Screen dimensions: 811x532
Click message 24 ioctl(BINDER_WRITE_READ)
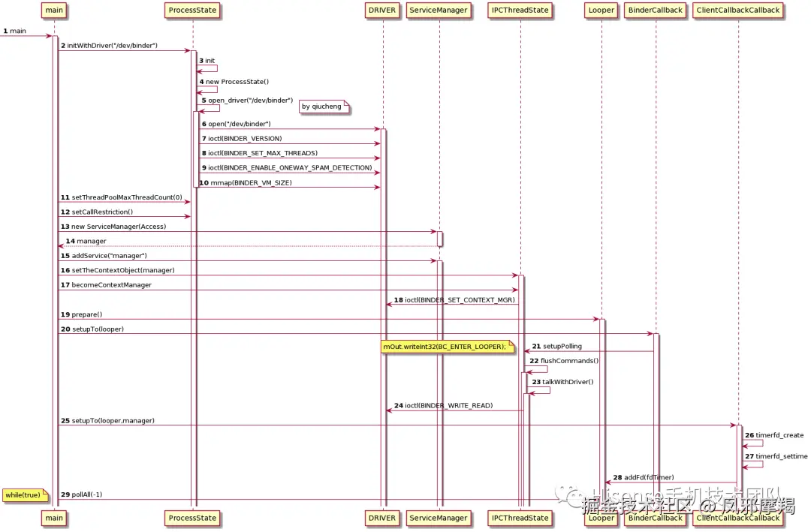pos(443,406)
